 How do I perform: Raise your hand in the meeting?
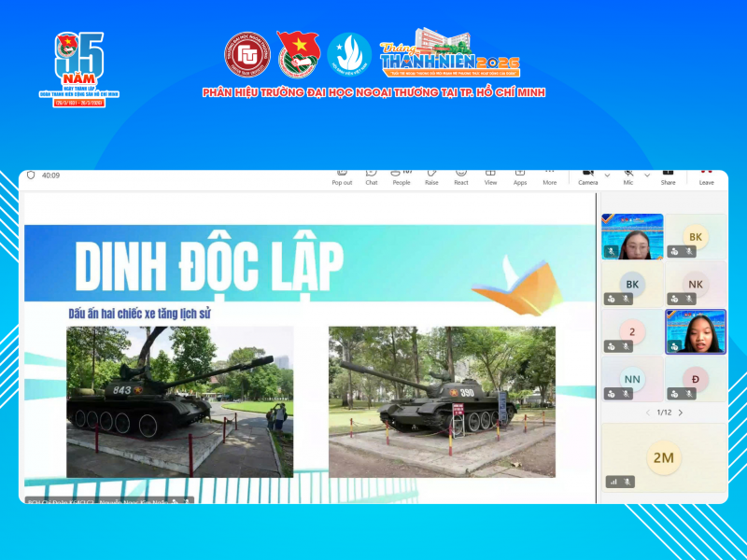[x=431, y=175]
